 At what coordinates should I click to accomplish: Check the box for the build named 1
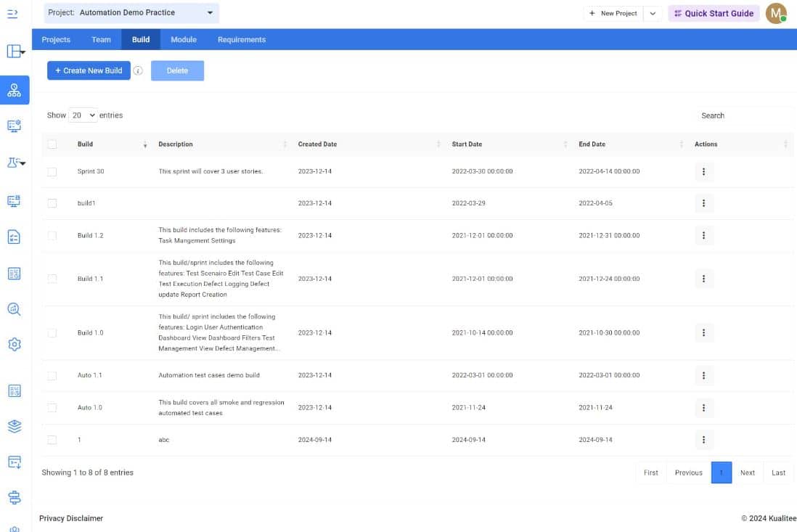[x=52, y=440]
